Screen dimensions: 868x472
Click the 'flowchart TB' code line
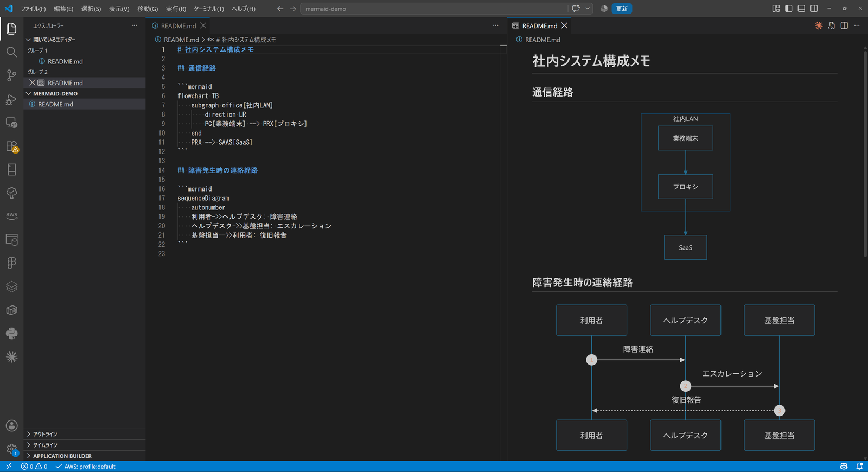[198, 96]
